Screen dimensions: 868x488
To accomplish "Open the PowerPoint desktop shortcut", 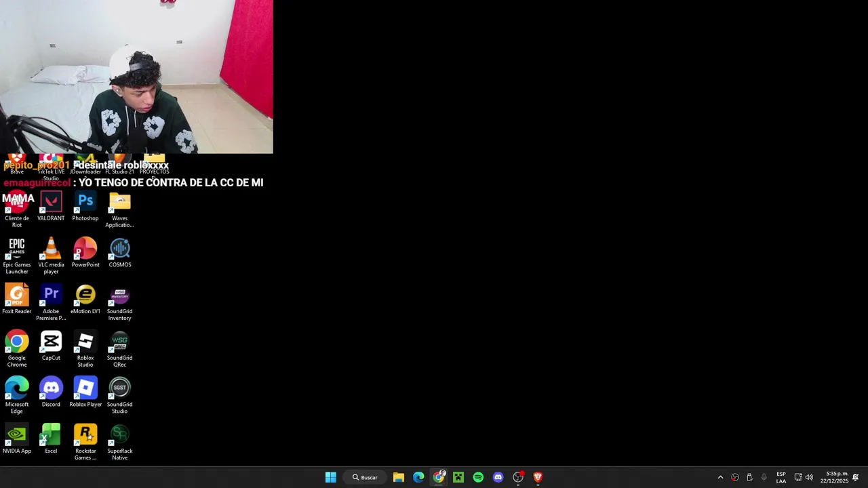I will [x=85, y=252].
